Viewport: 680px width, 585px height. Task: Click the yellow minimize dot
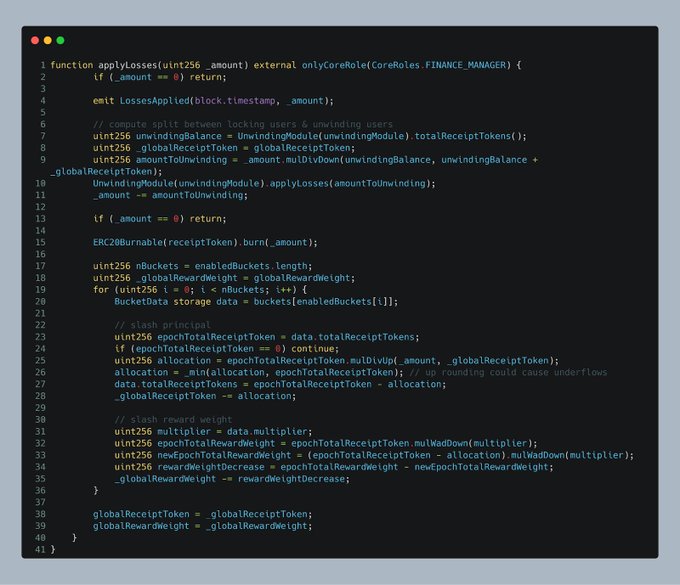click(48, 40)
